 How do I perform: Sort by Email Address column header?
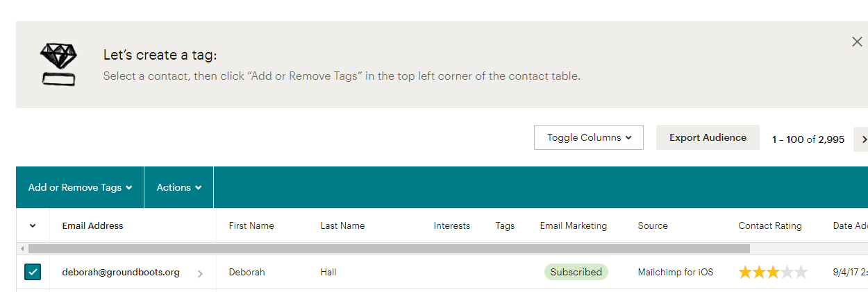click(x=92, y=225)
